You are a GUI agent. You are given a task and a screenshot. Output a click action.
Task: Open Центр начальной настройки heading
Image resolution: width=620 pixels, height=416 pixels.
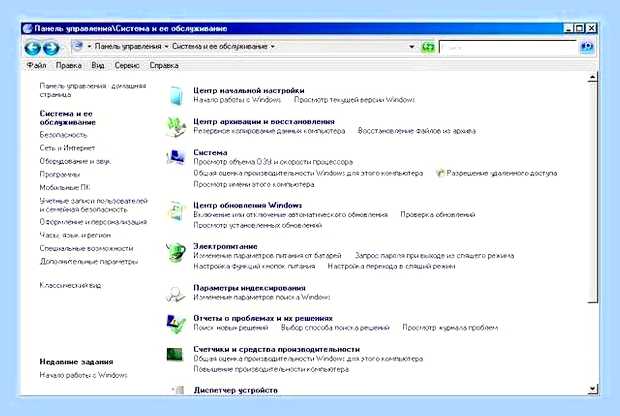pos(249,91)
